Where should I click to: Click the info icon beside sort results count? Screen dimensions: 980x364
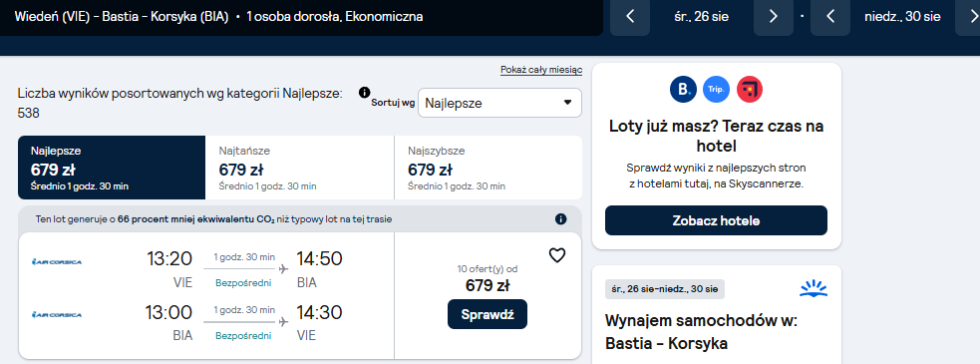point(364,93)
